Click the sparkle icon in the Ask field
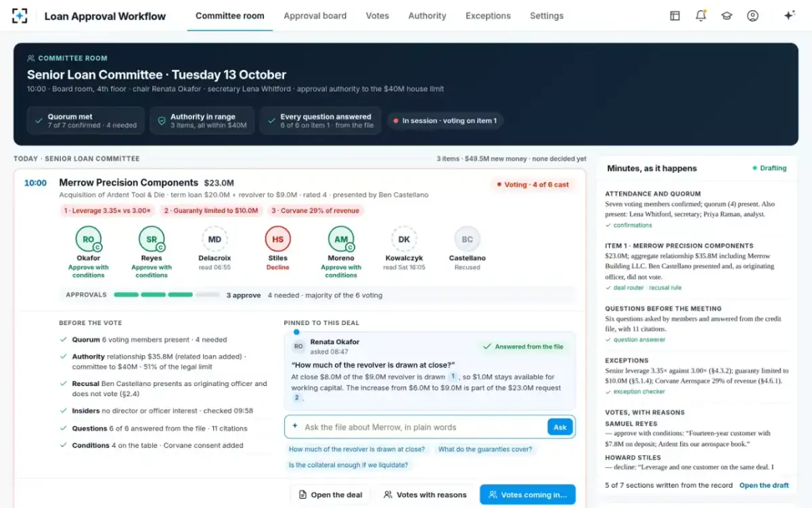This screenshot has width=812, height=508. 295,427
